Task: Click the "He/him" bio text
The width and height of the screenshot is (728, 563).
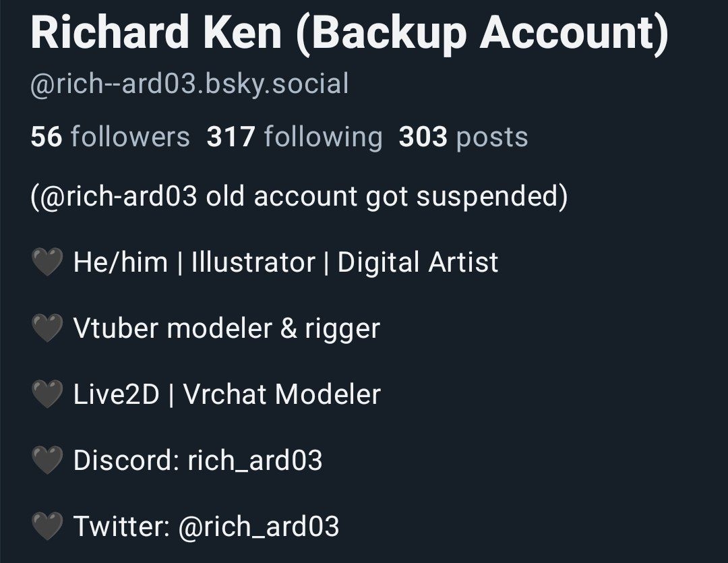Action: pyautogui.click(x=120, y=262)
